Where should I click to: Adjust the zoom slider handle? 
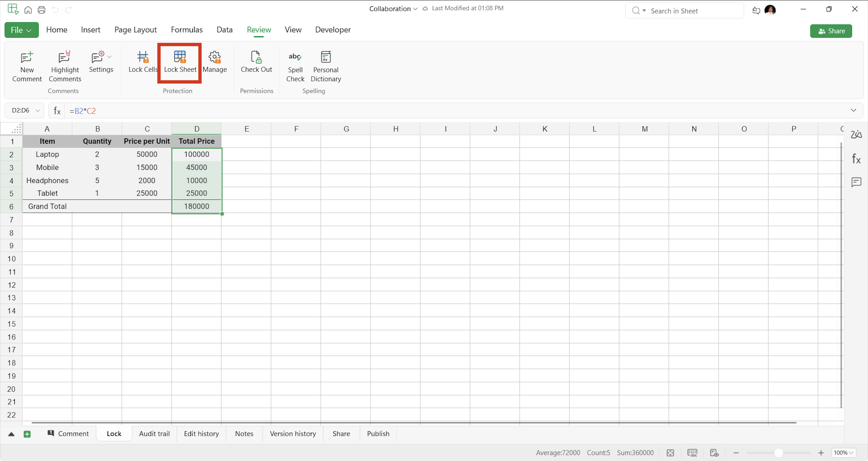[778, 453]
